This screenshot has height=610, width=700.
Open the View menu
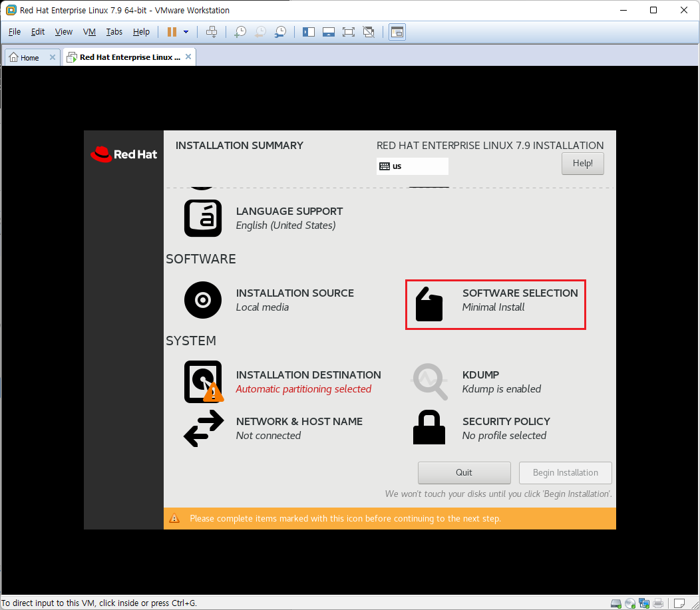click(63, 32)
